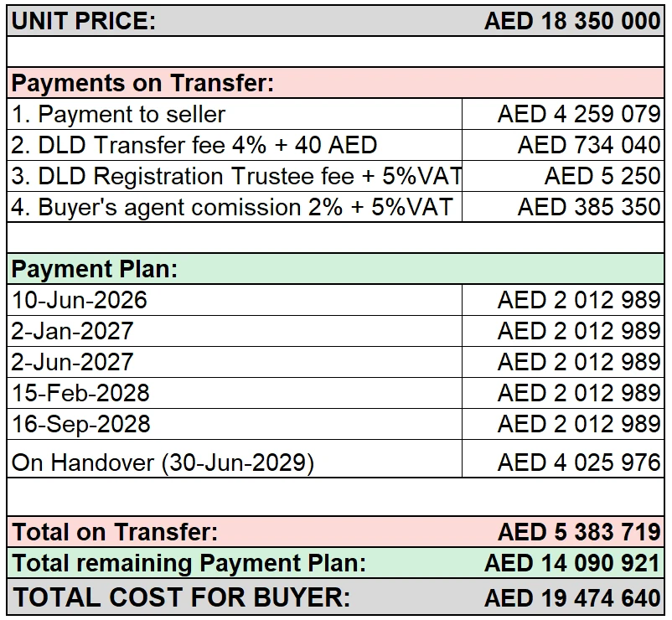Viewport: 672px width, 620px height.
Task: Select the 2-Jan-2027 date cell
Action: 235,331
